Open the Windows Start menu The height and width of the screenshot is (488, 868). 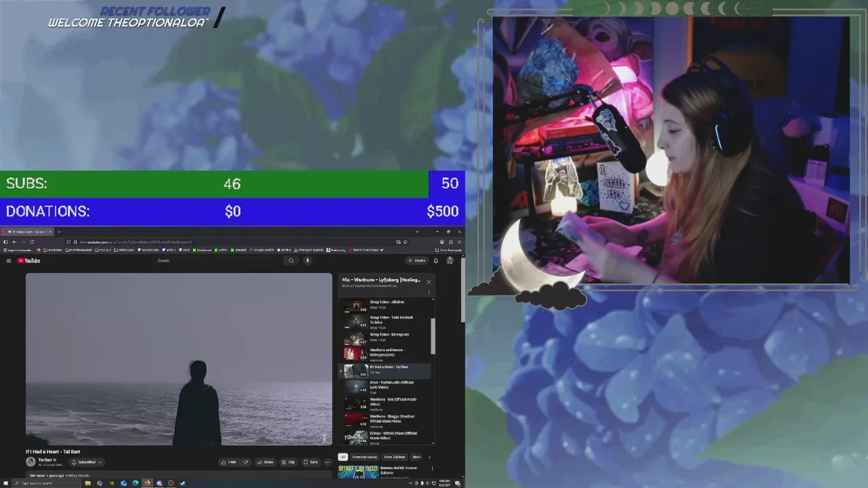click(5, 483)
